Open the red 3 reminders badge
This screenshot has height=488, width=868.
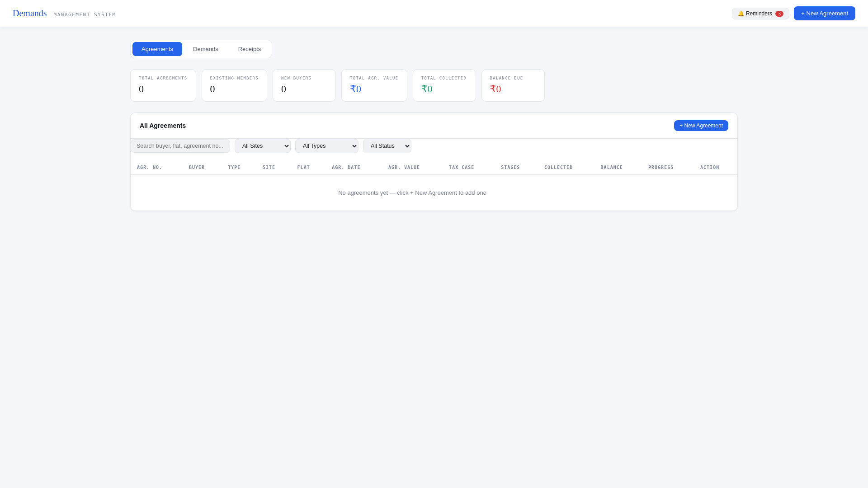click(779, 14)
